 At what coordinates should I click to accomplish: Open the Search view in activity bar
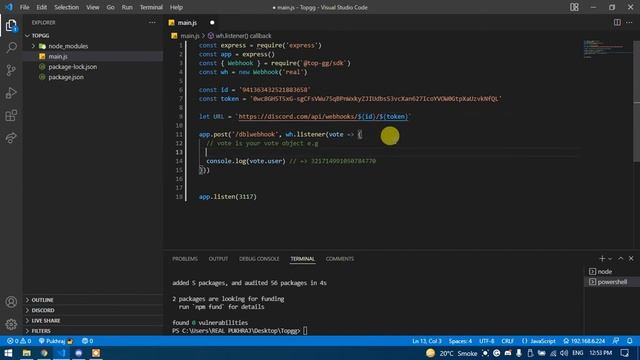coord(11,47)
